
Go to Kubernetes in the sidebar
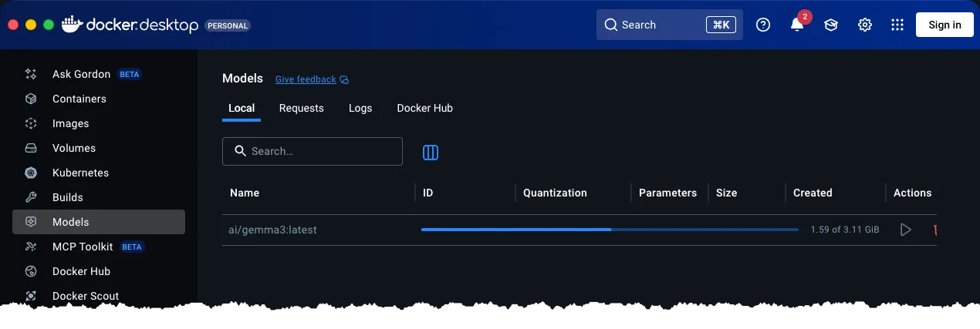point(80,173)
